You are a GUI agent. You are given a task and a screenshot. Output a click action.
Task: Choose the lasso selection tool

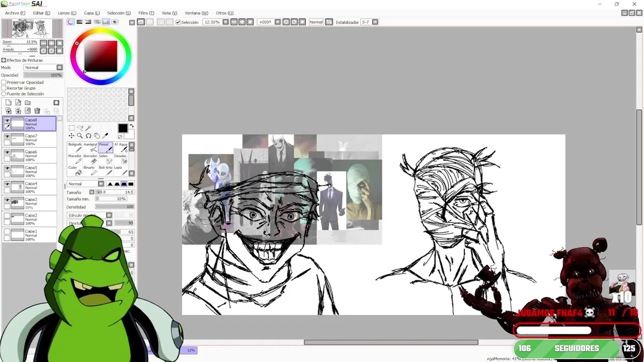tap(80, 128)
